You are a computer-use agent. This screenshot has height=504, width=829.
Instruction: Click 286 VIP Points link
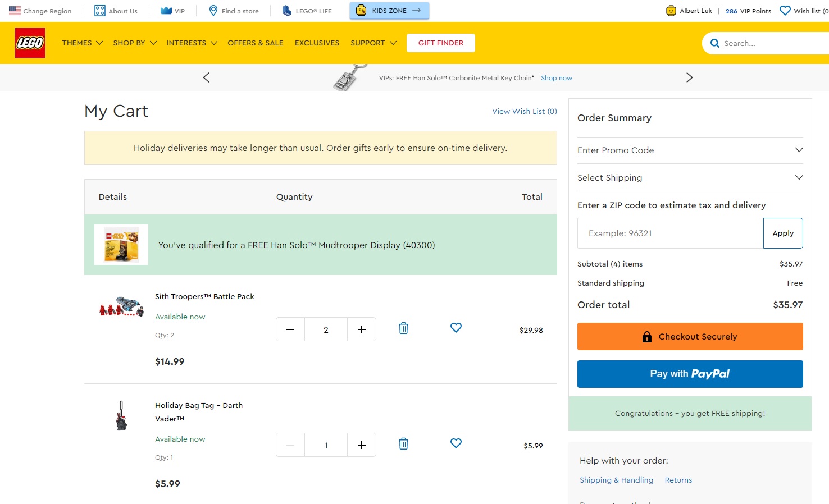748,11
